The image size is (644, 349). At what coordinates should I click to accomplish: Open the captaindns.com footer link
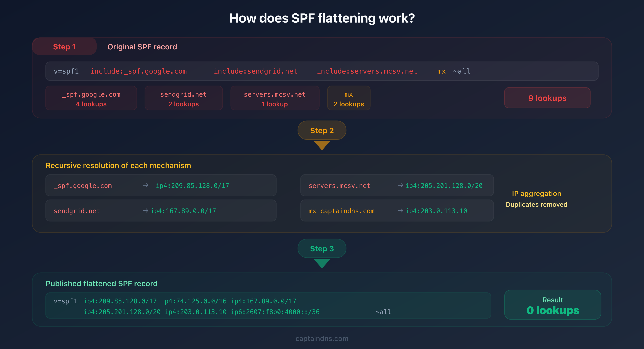click(322, 338)
